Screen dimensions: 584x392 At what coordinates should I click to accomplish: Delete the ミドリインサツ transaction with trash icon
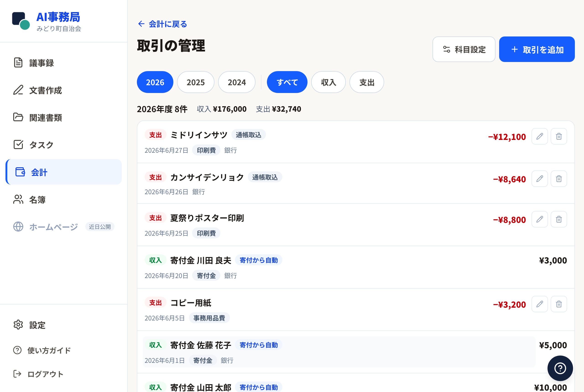(x=559, y=136)
